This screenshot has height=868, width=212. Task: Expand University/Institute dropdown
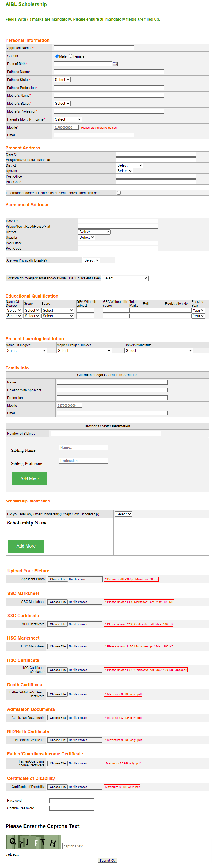coord(158,351)
